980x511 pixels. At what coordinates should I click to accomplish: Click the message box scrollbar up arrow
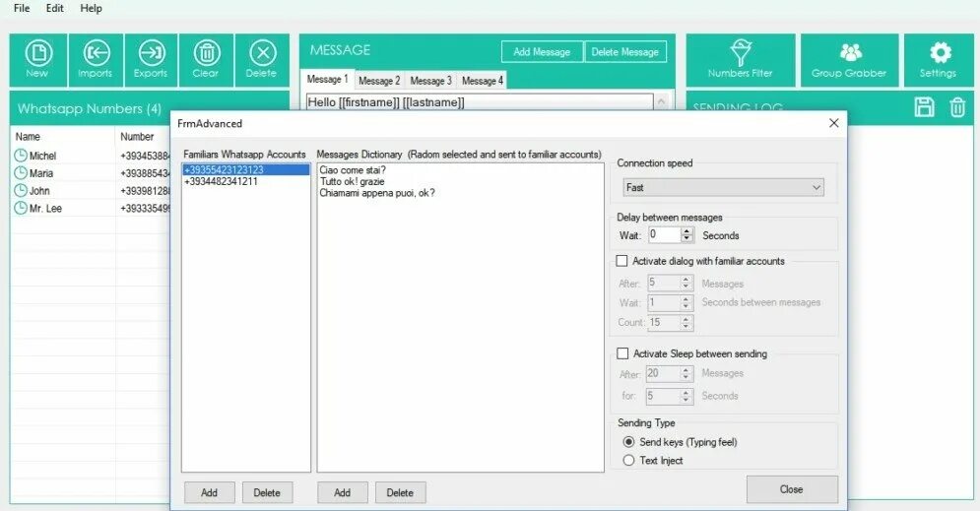[x=661, y=101]
